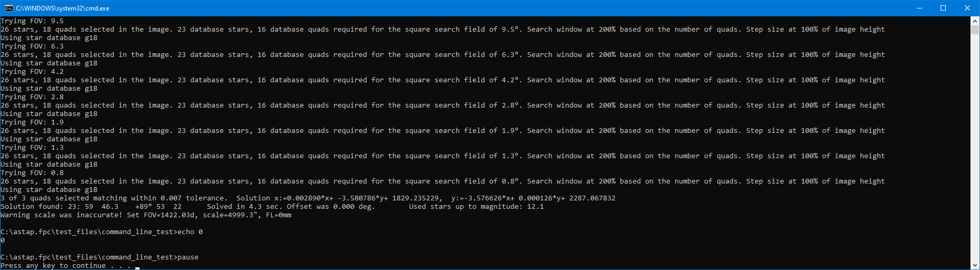Click the 'Trying FOV: 1.9' line
The image size is (980, 270).
32,122
